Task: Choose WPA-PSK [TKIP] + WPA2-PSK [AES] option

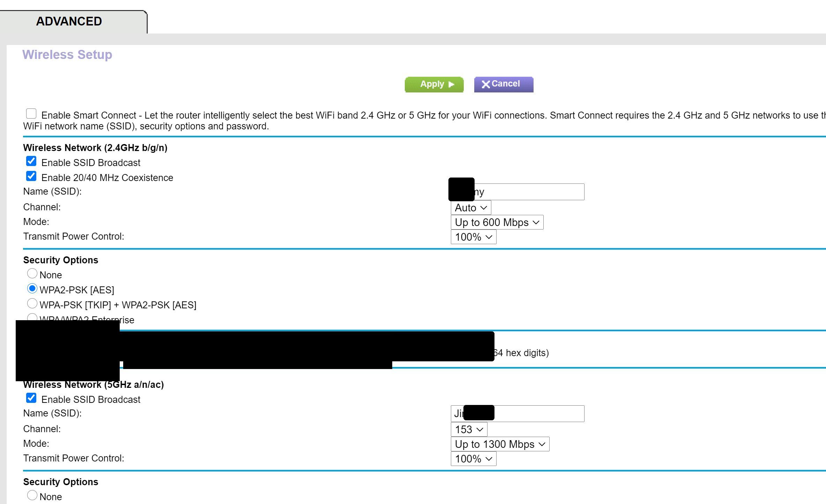Action: (x=32, y=303)
